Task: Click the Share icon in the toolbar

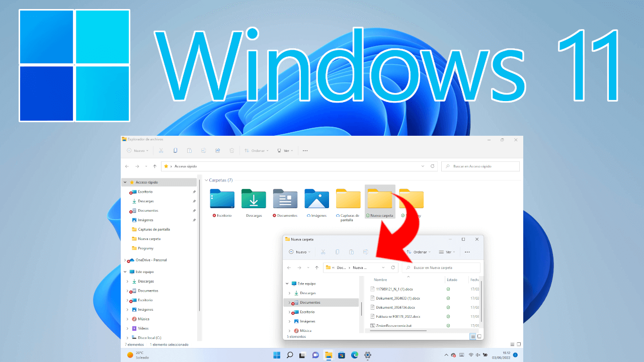Action: click(x=217, y=150)
